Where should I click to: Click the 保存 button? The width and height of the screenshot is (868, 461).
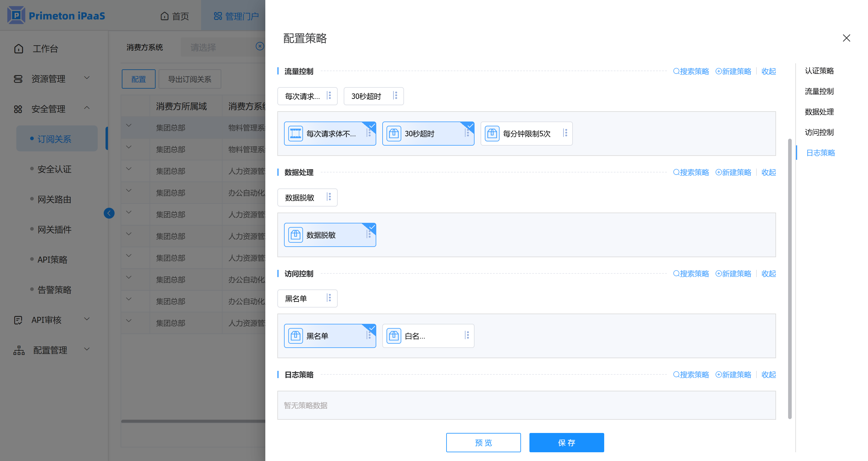coord(566,442)
